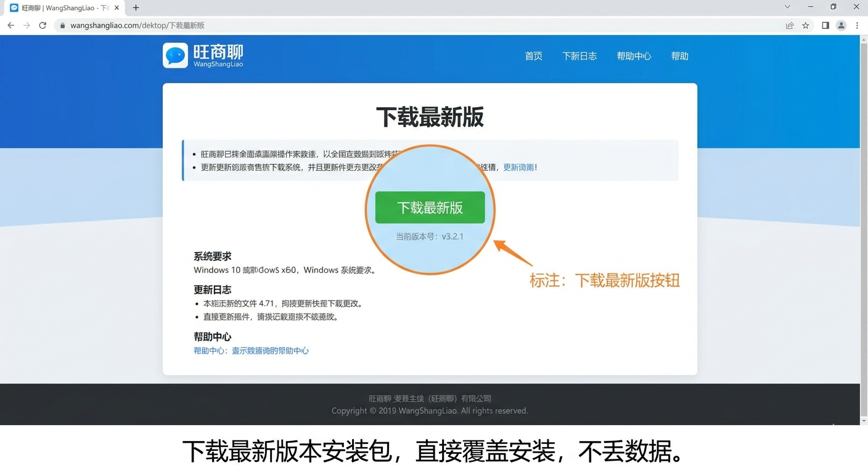Click inside the browser address bar
The width and height of the screenshot is (868, 473).
click(247, 25)
